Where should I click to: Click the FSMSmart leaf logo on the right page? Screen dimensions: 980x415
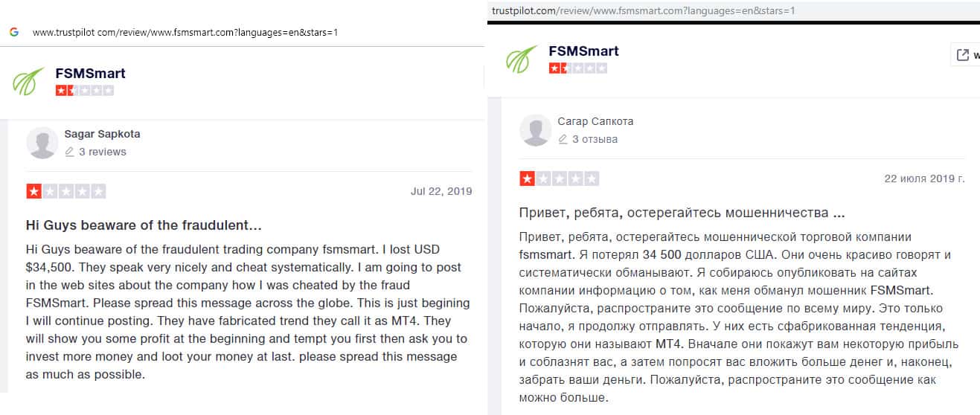(x=522, y=59)
